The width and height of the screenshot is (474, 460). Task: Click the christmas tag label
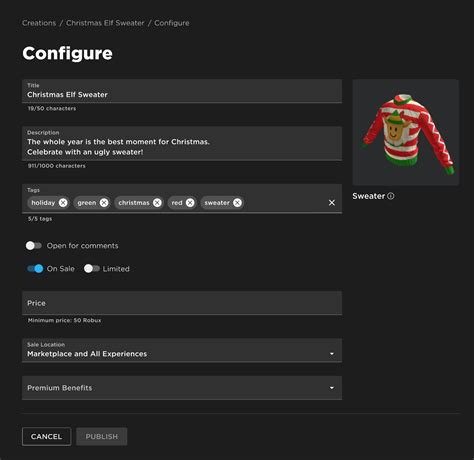[134, 203]
